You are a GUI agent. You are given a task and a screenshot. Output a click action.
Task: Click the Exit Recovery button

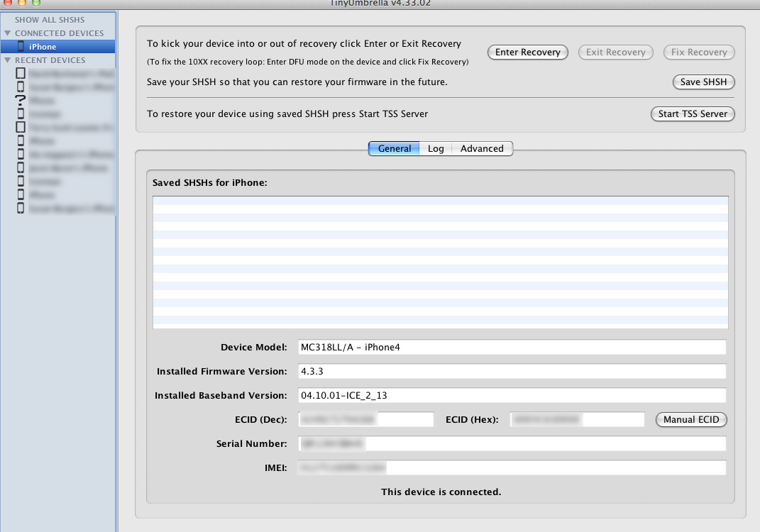pos(615,52)
